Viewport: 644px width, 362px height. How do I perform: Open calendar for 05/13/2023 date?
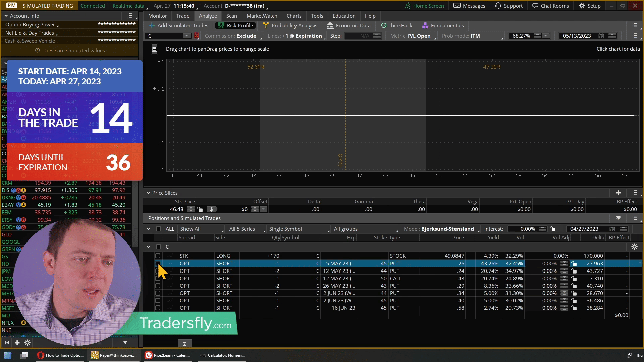(601, 36)
